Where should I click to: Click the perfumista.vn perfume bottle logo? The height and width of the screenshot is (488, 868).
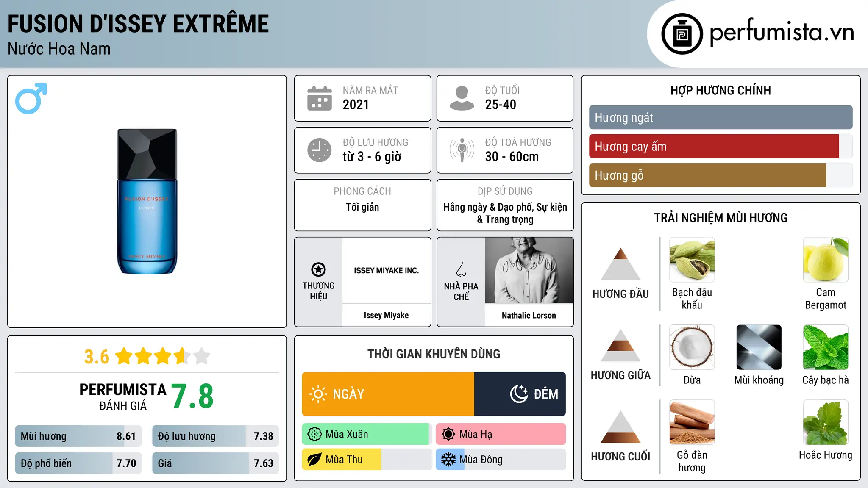tap(682, 34)
